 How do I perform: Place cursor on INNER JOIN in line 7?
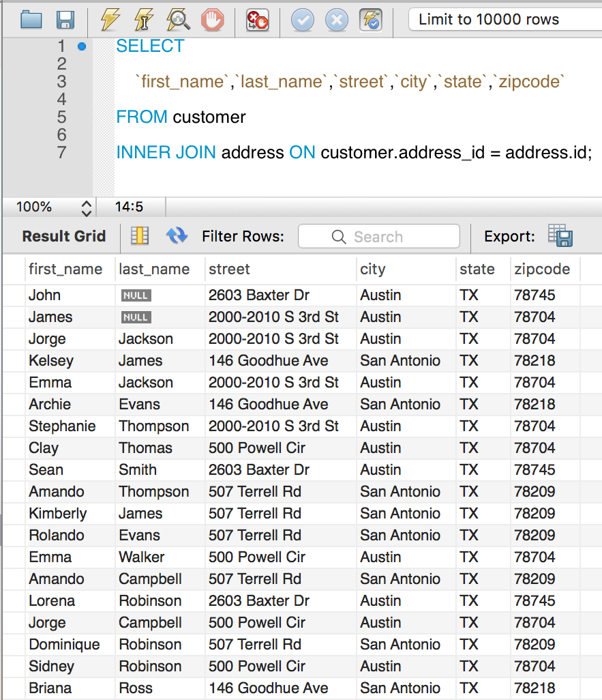click(x=166, y=153)
